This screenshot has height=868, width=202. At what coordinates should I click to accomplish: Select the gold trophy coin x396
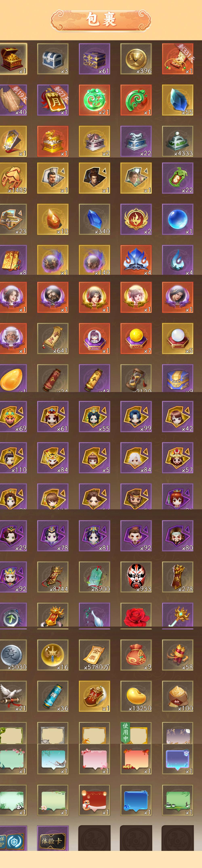tap(136, 59)
